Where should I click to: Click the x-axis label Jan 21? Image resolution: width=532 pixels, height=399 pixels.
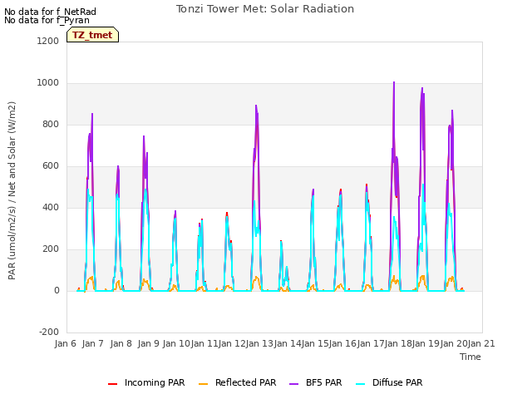click(481, 343)
